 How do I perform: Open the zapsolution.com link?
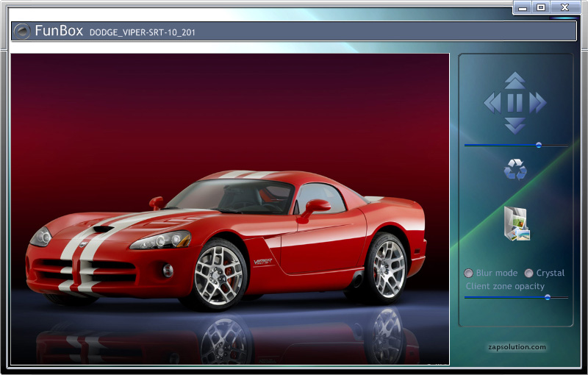click(517, 347)
